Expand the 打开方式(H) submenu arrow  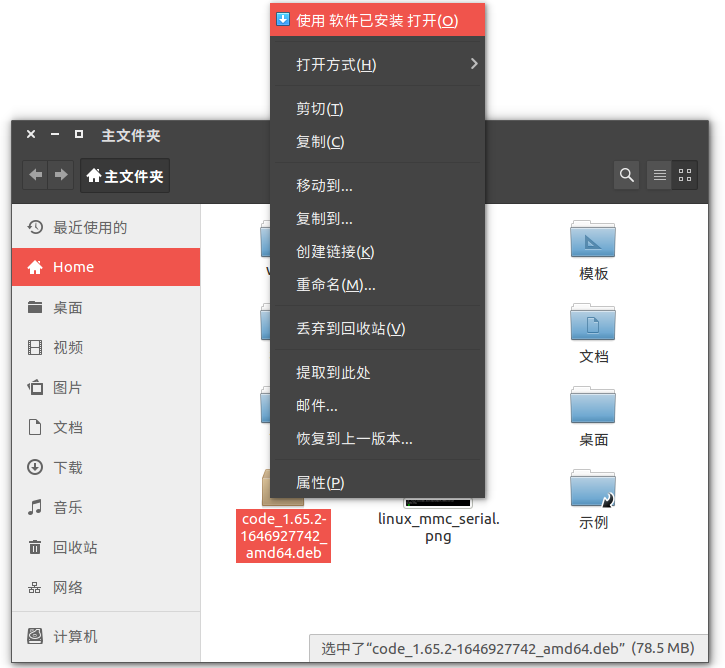474,64
